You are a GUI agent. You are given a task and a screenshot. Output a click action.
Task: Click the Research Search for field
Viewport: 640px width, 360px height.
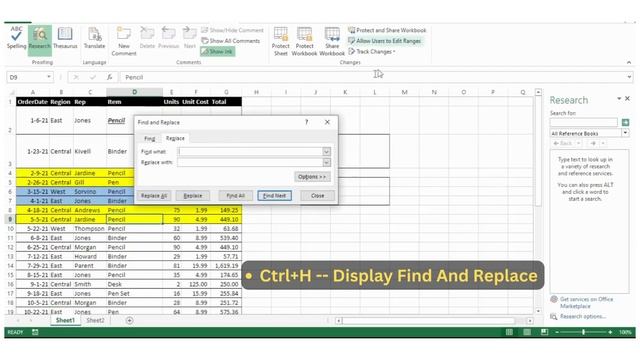click(x=584, y=122)
